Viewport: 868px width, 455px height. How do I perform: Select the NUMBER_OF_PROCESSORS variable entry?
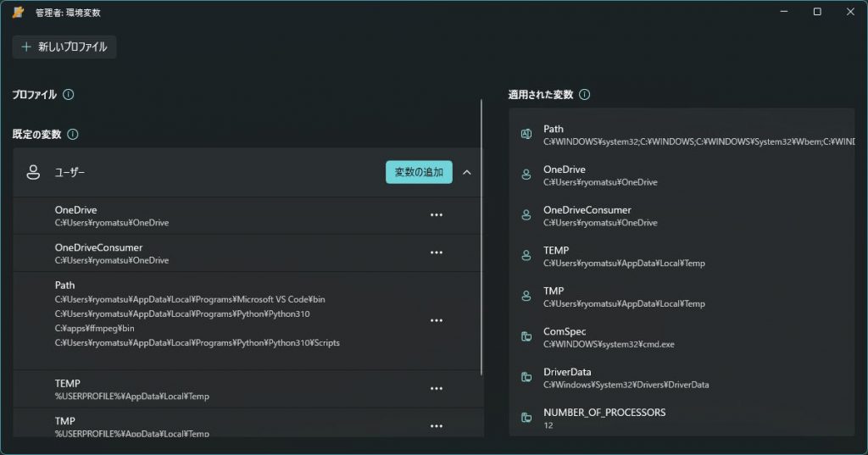682,418
